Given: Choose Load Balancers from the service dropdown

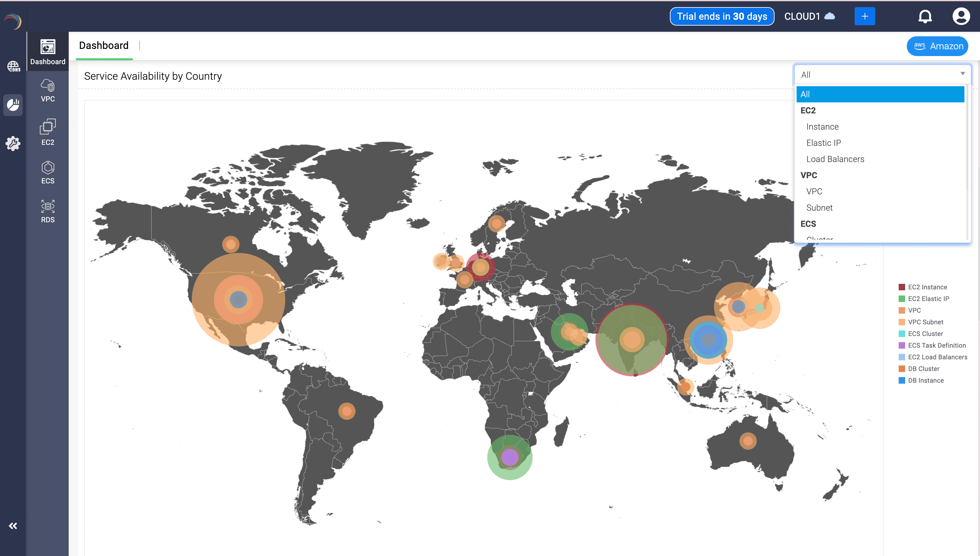Looking at the screenshot, I should [835, 159].
